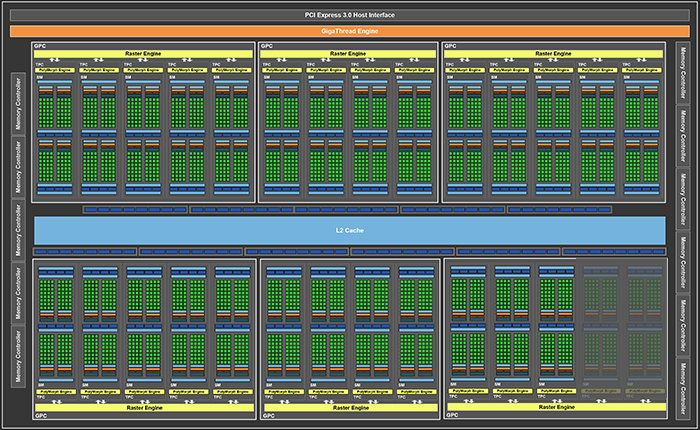This screenshot has height=430, width=700.
Task: Click Raster Engine in the bottom-left GPC
Action: coord(144,408)
